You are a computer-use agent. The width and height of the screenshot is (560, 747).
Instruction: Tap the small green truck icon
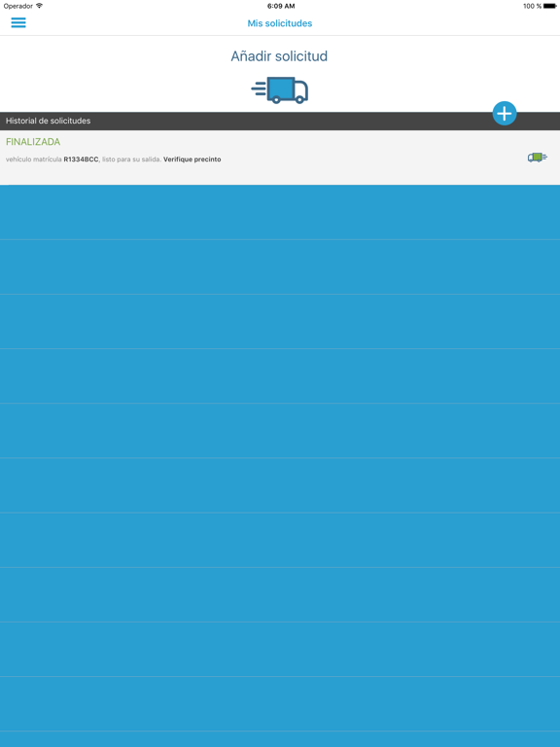pyautogui.click(x=537, y=158)
